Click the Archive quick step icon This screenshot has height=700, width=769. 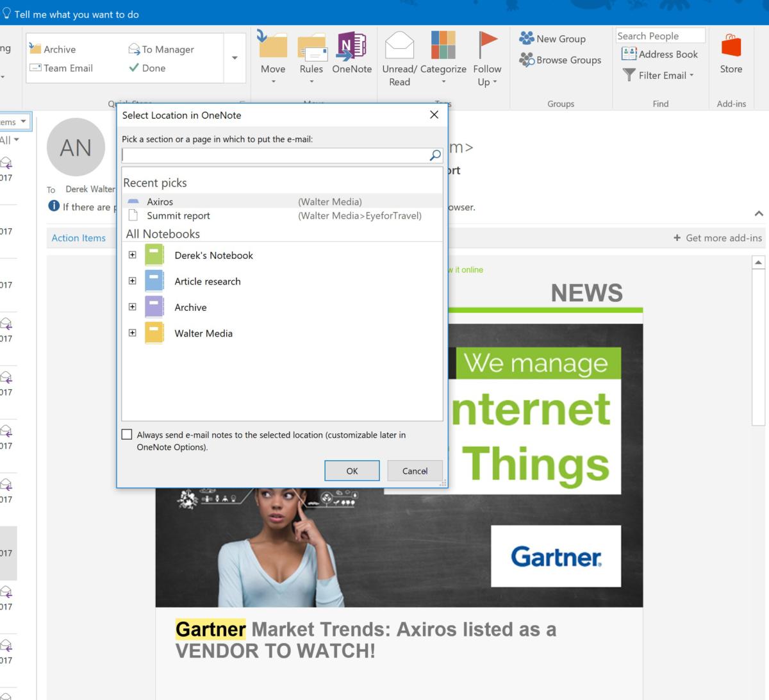point(35,49)
